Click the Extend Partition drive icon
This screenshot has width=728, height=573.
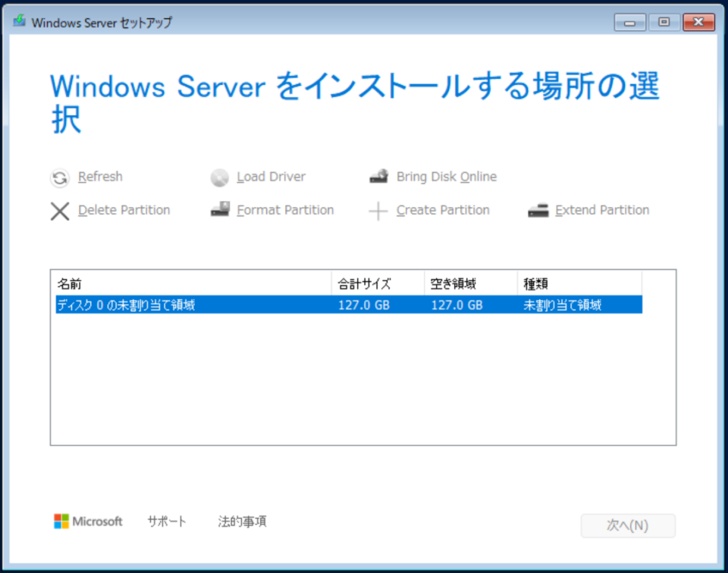click(x=538, y=211)
